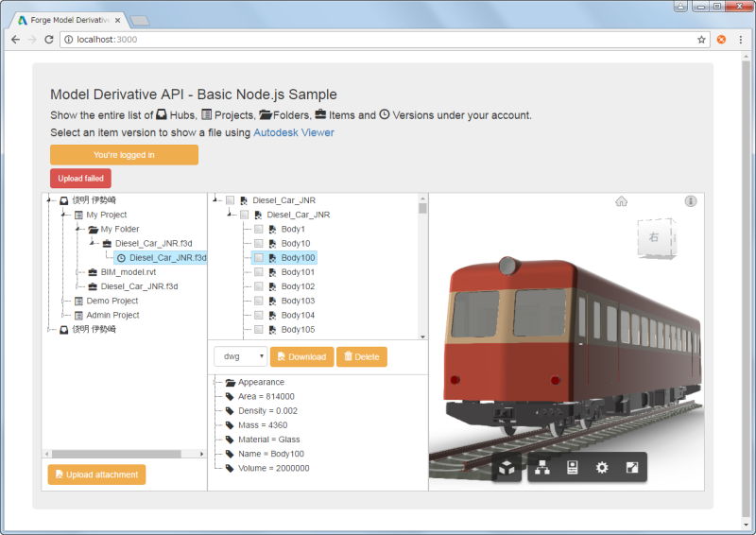Switch to Forge Model Derivative tab
This screenshot has width=756, height=535.
click(x=67, y=20)
